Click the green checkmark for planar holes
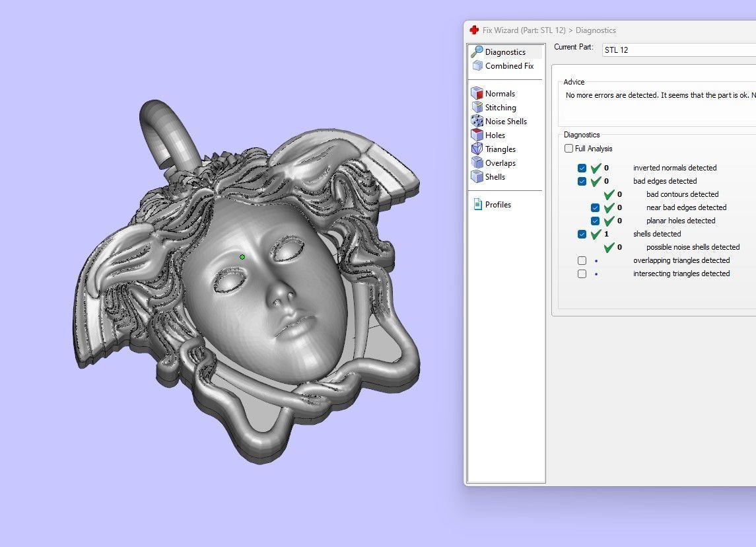The height and width of the screenshot is (547, 756). click(x=609, y=221)
